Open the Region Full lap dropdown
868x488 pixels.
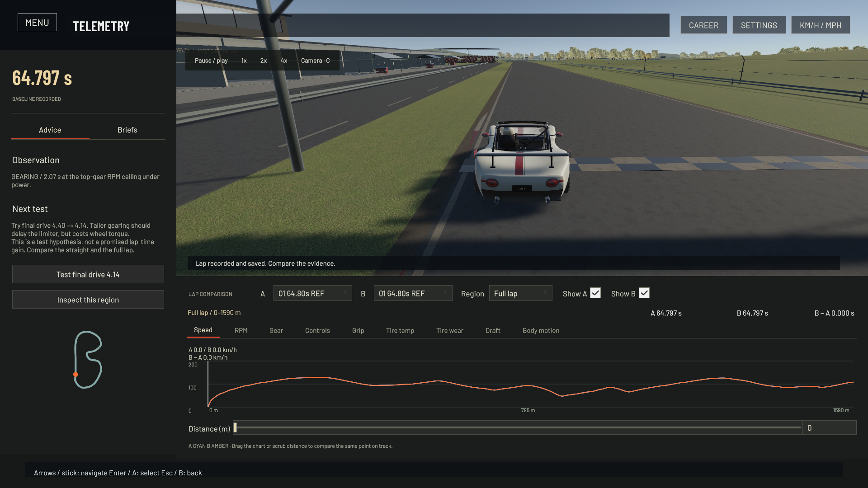[521, 293]
